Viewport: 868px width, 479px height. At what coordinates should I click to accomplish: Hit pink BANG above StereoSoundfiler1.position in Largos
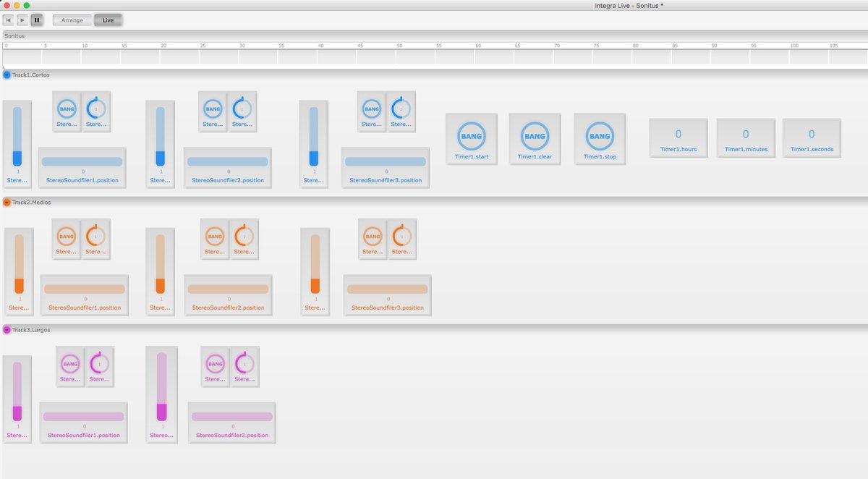(70, 364)
